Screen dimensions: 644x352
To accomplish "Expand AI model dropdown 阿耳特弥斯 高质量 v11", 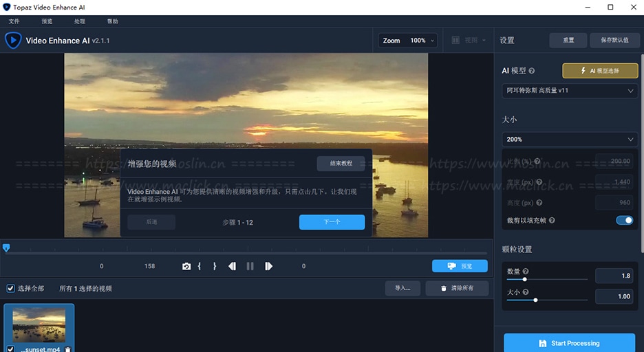I will (570, 91).
